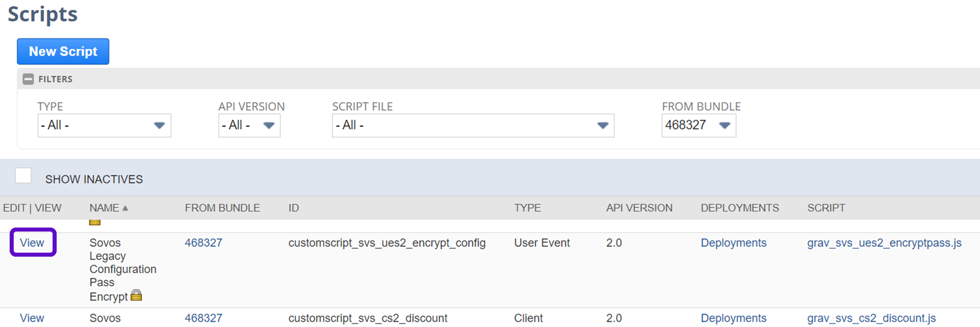
Task: Open grav_svs_ues2_encryptpass.js file link
Action: click(x=884, y=243)
